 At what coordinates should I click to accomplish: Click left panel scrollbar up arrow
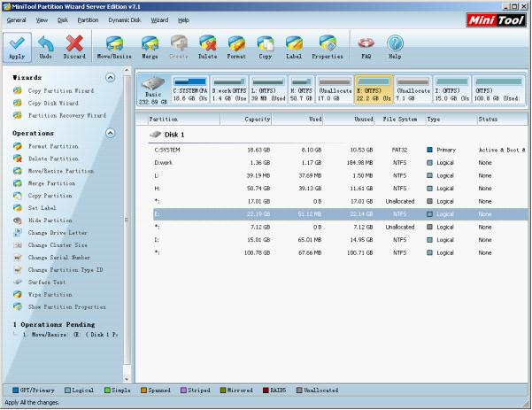(127, 71)
